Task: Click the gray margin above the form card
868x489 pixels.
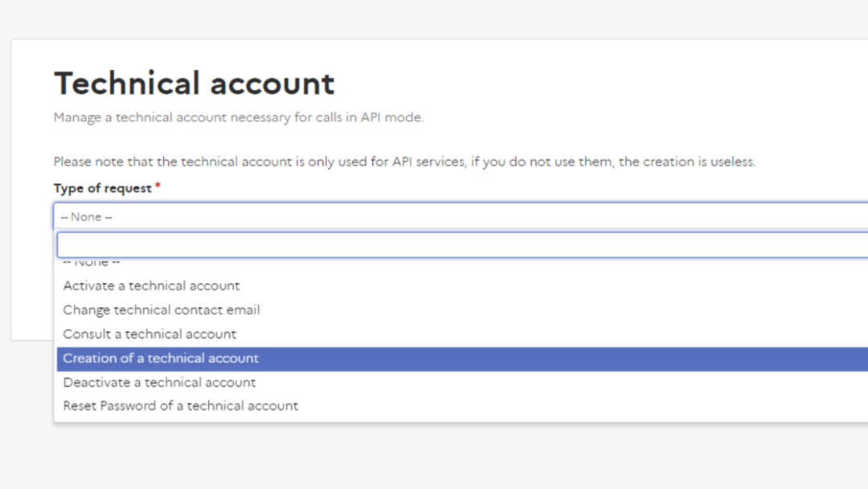Action: (434, 19)
